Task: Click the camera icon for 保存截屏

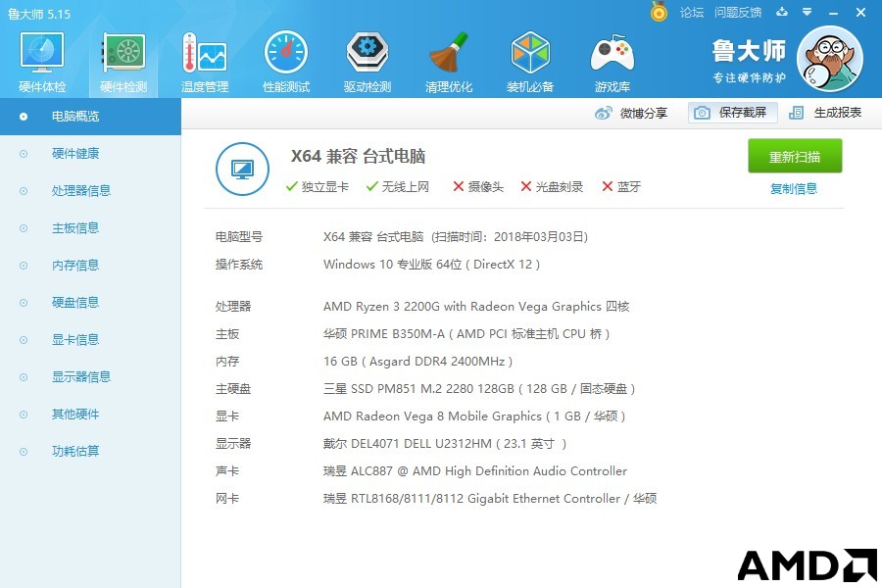Action: [x=702, y=113]
